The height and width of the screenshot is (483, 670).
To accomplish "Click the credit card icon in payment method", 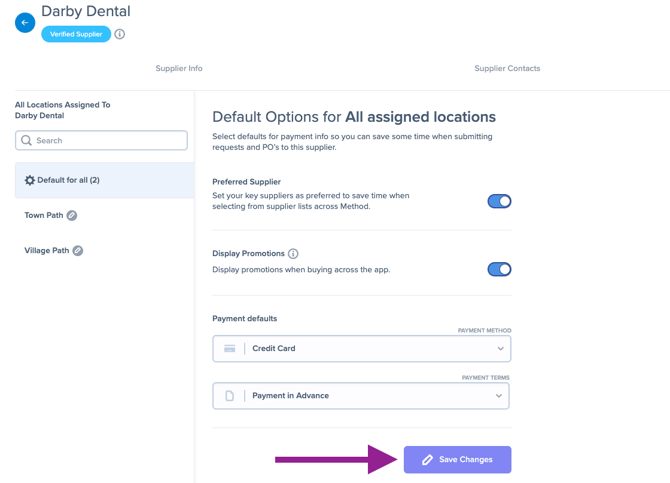I will pyautogui.click(x=229, y=349).
